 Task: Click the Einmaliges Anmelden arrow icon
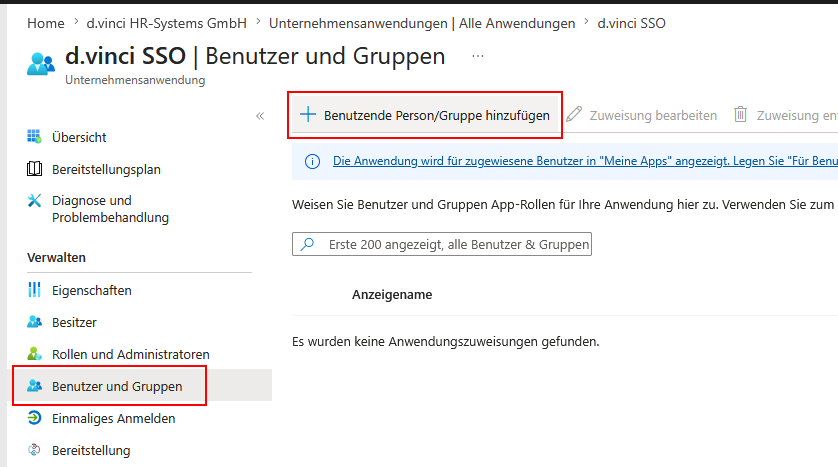coord(34,417)
